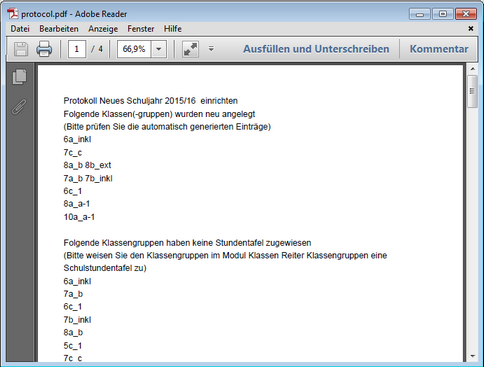Open the attachments paperclip panel

click(x=19, y=107)
